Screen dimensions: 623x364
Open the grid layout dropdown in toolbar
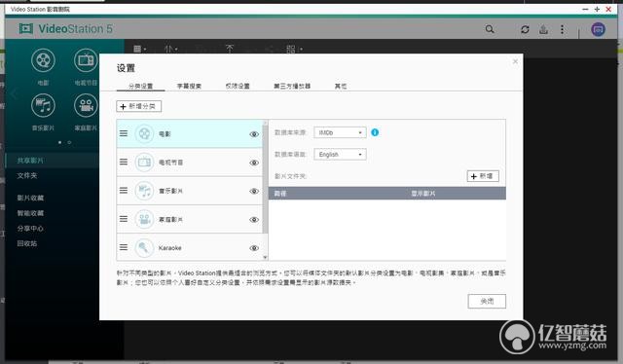(x=294, y=49)
